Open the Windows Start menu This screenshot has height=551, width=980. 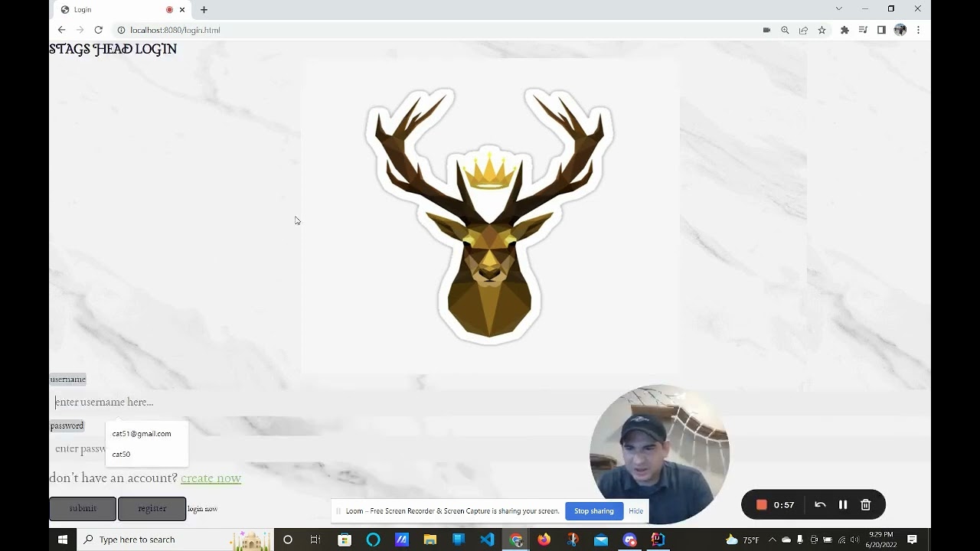(x=63, y=540)
